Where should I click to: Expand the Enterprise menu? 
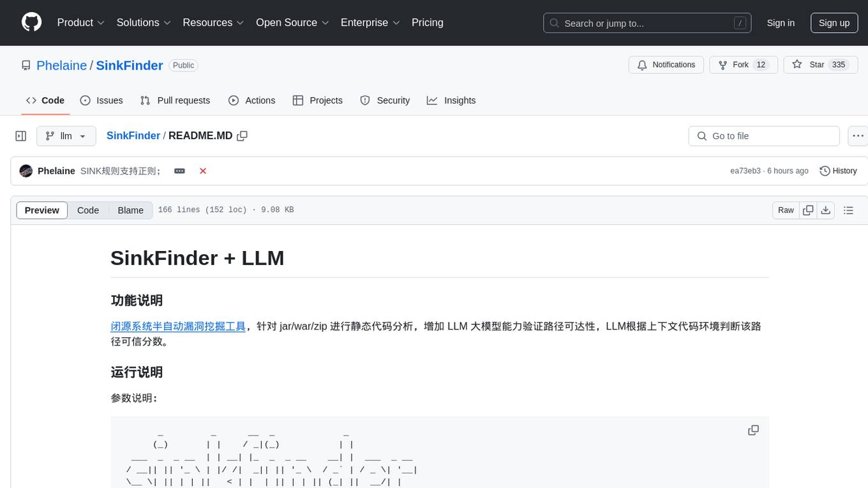point(370,22)
